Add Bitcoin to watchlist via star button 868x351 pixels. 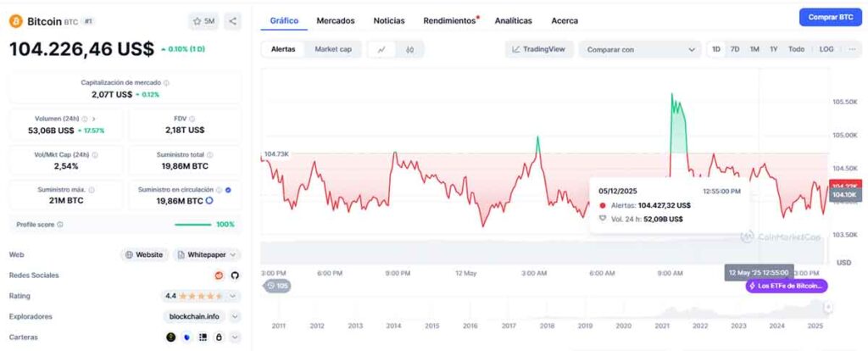coord(203,21)
